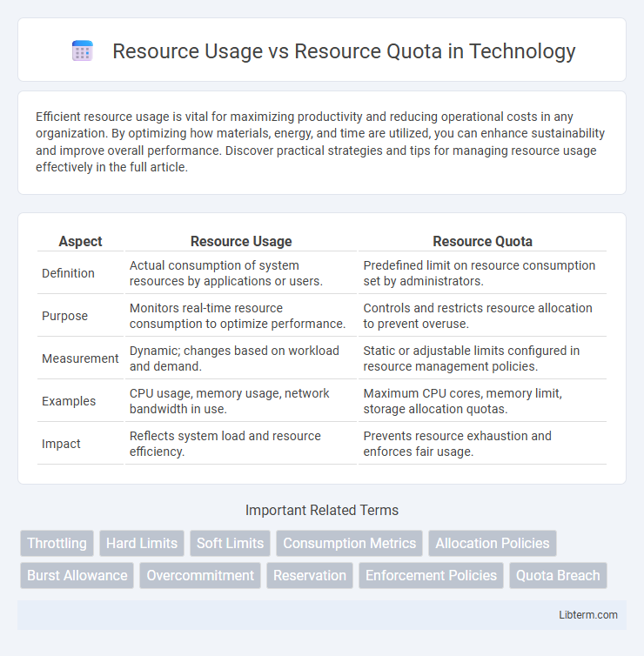Open the Overcommitment tag
The width and height of the screenshot is (644, 656).
[x=200, y=575]
